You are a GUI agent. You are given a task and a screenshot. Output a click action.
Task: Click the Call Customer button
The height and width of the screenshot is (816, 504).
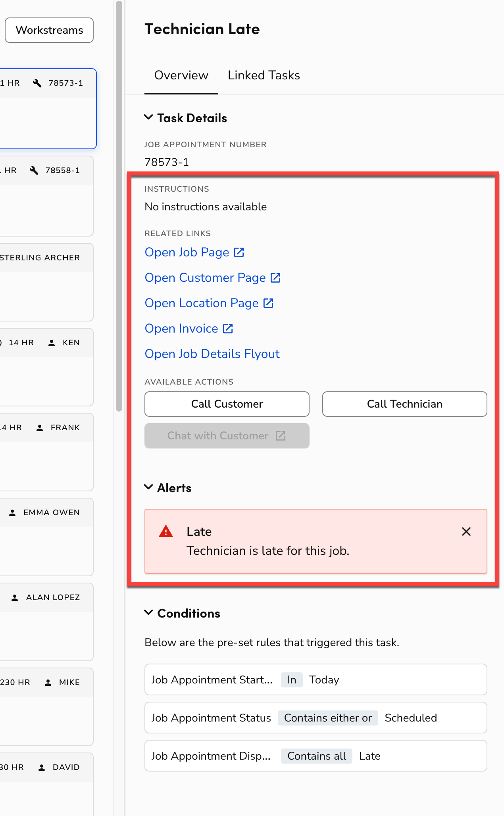(x=227, y=404)
